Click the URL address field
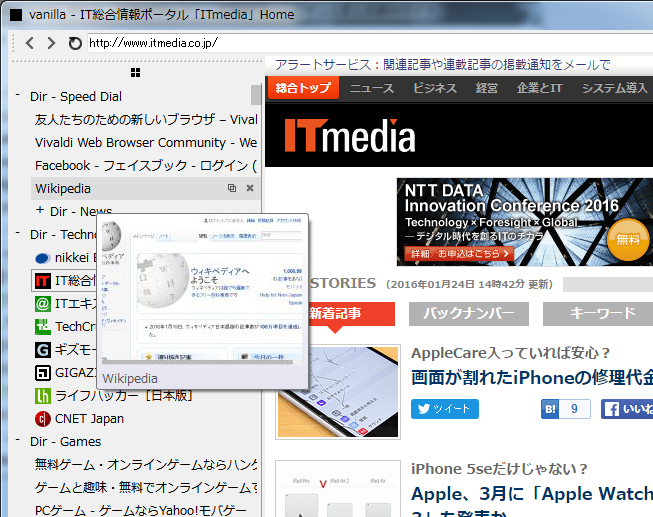Viewport: 653px width, 517px height. (x=370, y=43)
